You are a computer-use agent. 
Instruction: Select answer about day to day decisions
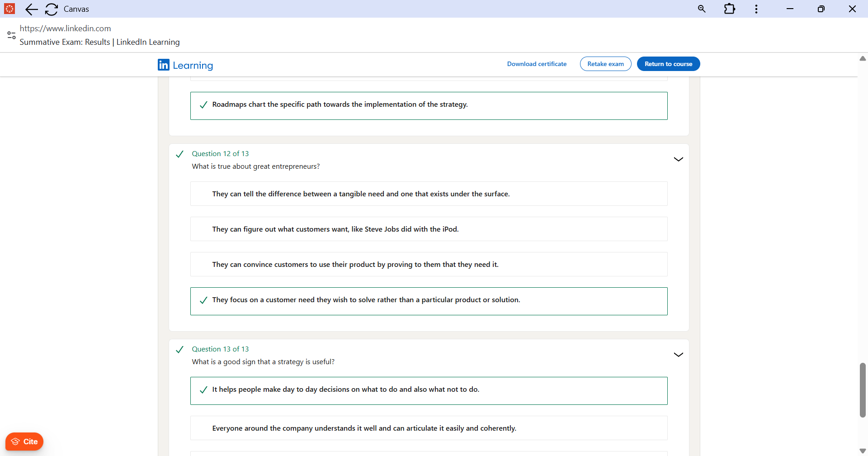(x=429, y=391)
